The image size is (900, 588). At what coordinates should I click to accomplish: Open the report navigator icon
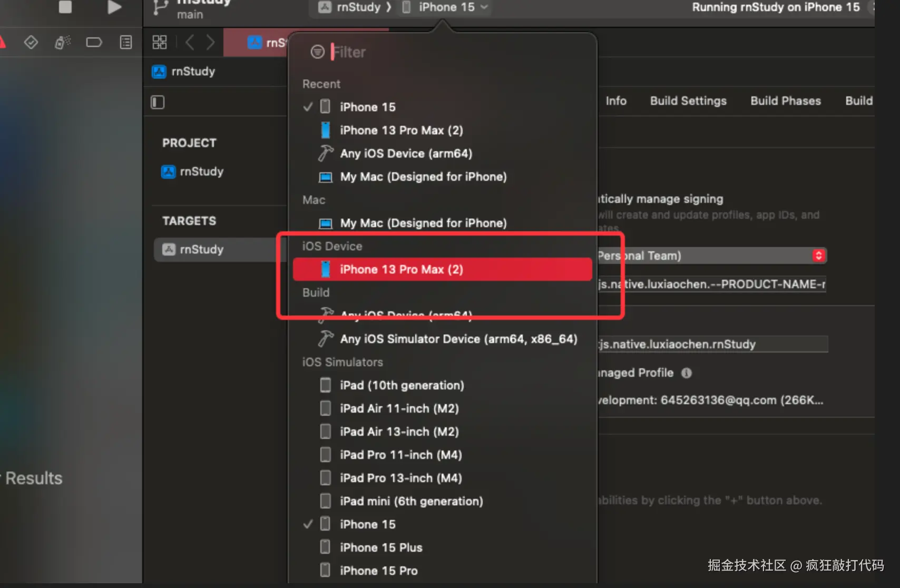pos(126,42)
